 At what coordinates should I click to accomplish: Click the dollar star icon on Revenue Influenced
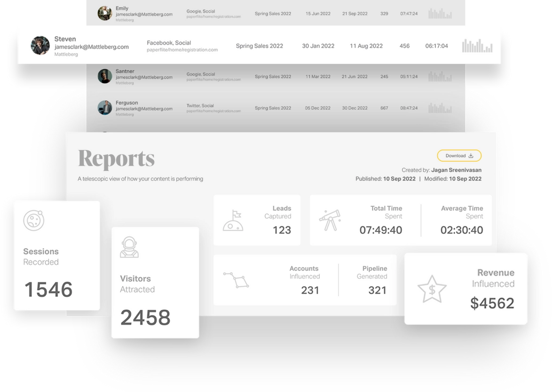tap(432, 289)
